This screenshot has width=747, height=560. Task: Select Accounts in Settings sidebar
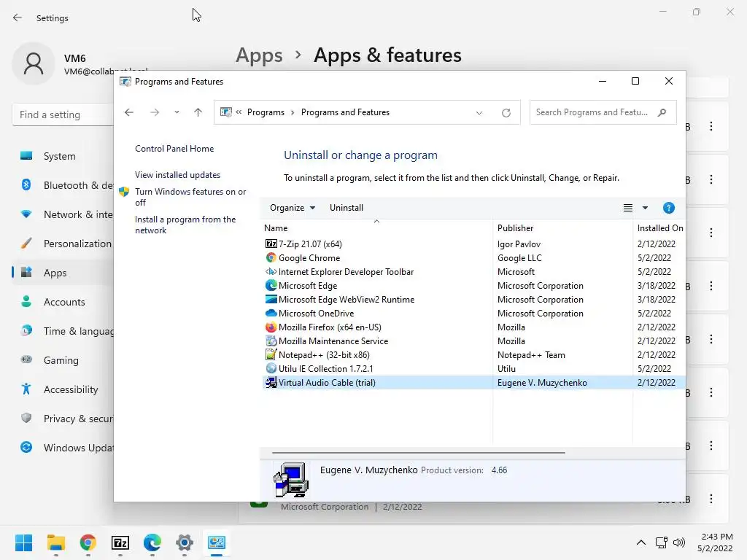(63, 302)
